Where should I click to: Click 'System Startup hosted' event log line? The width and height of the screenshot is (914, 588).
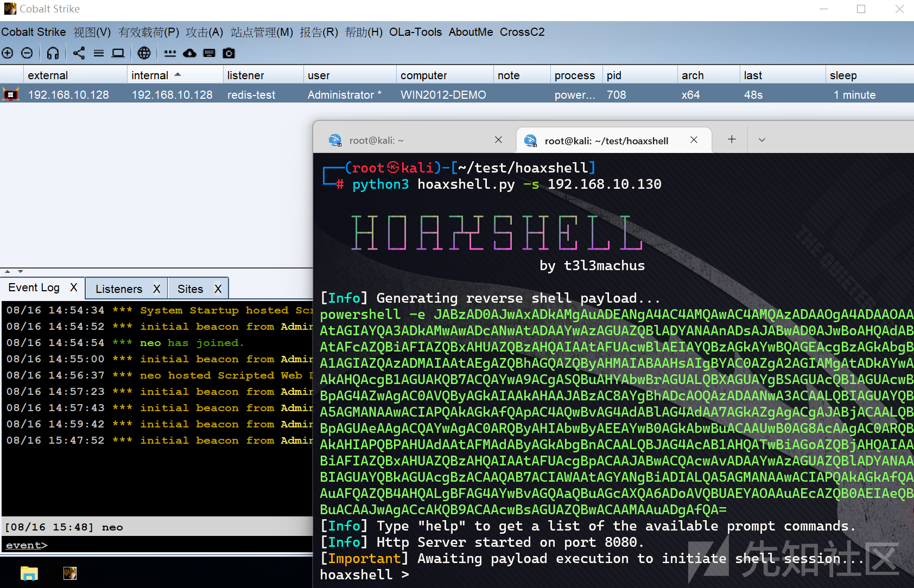(160, 310)
